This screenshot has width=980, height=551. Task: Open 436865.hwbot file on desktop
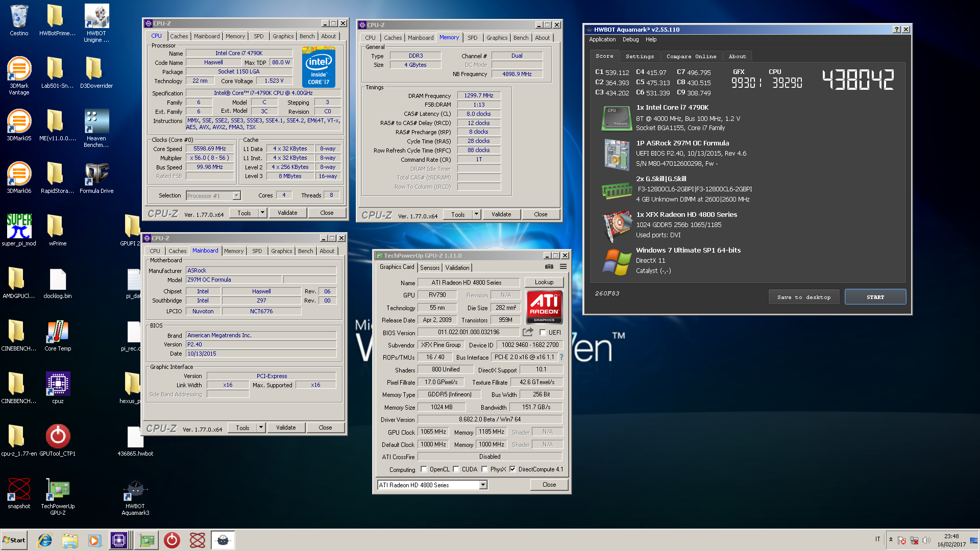point(135,440)
